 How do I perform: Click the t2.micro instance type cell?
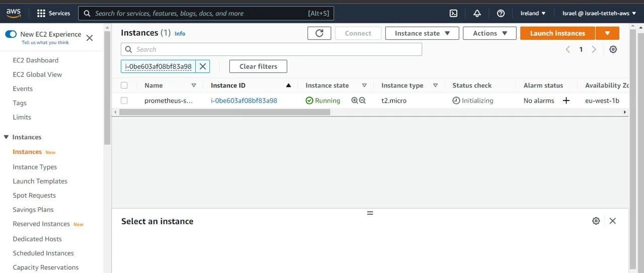[x=394, y=101]
